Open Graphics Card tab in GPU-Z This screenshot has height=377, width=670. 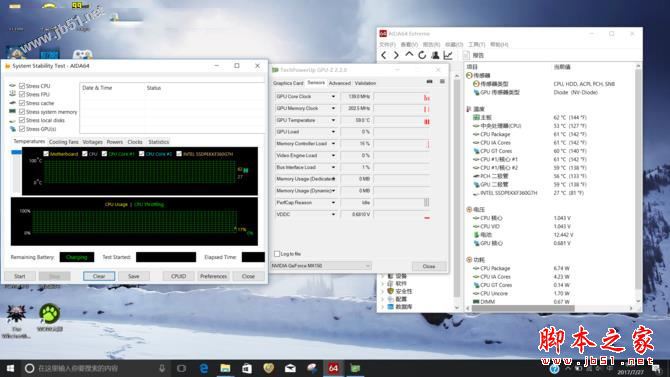288,83
